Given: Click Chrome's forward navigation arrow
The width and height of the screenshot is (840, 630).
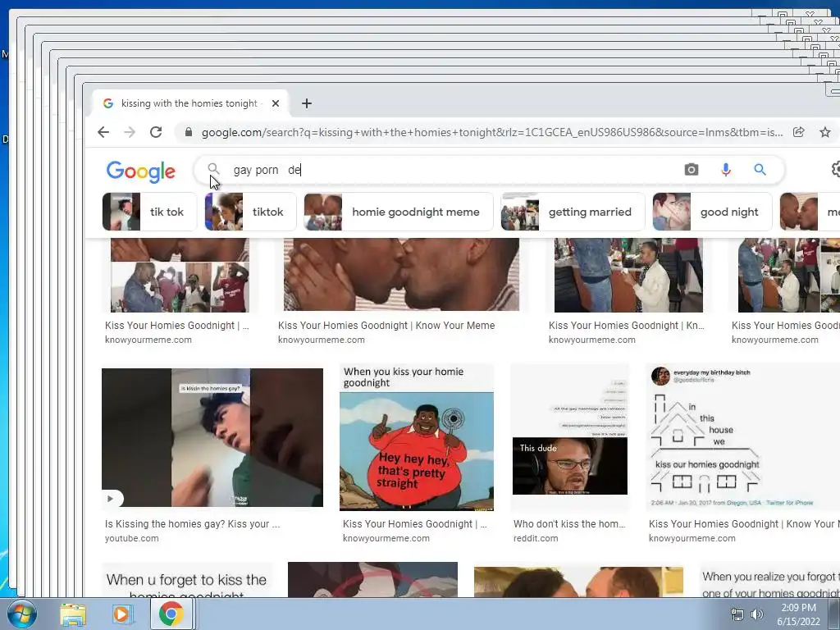Looking at the screenshot, I should pyautogui.click(x=130, y=132).
